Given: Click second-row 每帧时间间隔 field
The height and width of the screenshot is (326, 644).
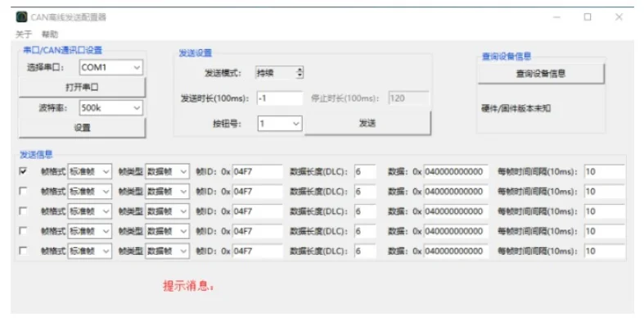Looking at the screenshot, I should (x=605, y=192).
